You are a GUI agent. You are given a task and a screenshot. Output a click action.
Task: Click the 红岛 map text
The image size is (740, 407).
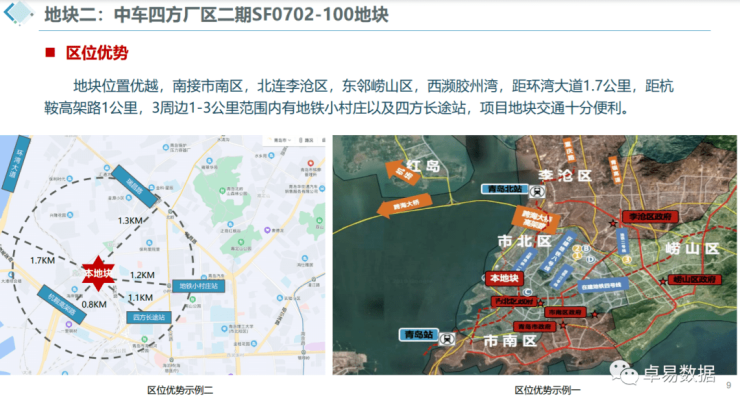424,165
